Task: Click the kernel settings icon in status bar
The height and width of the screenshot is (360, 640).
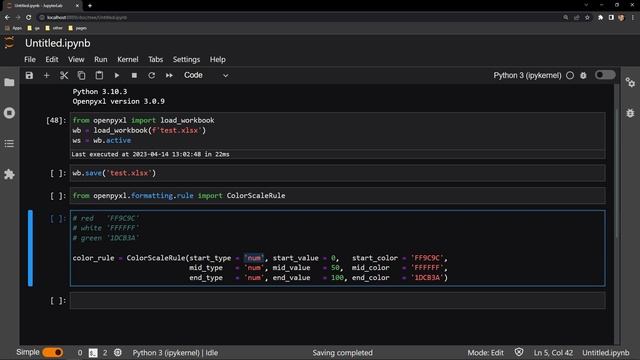Action: click(x=118, y=352)
